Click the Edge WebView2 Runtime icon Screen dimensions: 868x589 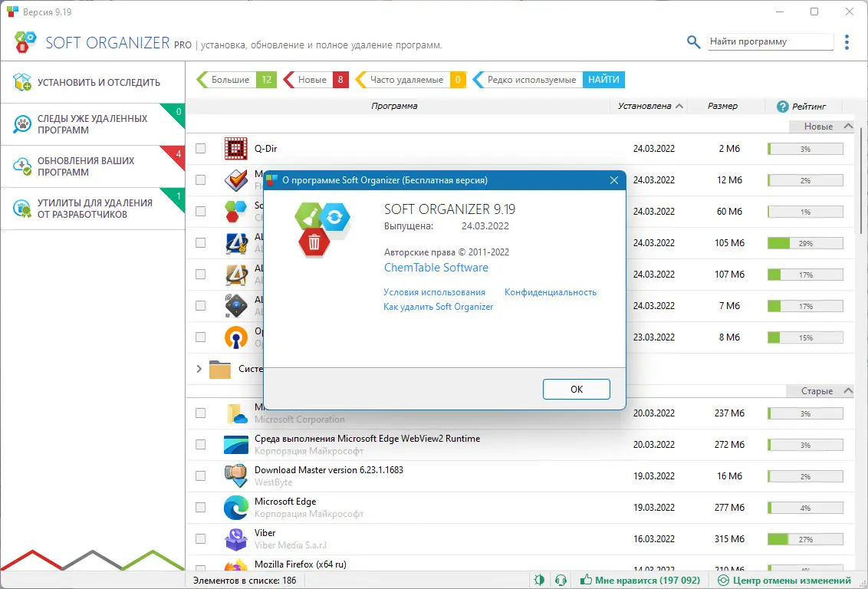pos(236,445)
